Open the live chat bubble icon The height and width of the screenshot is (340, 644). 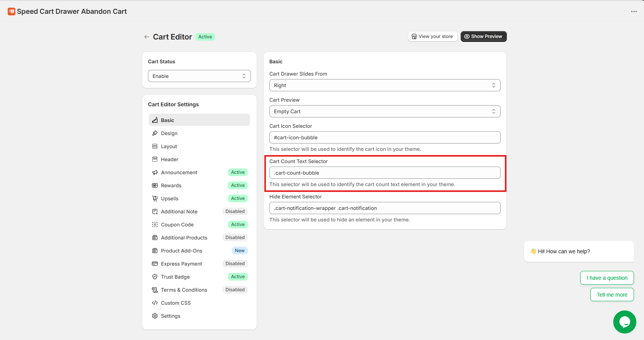624,322
